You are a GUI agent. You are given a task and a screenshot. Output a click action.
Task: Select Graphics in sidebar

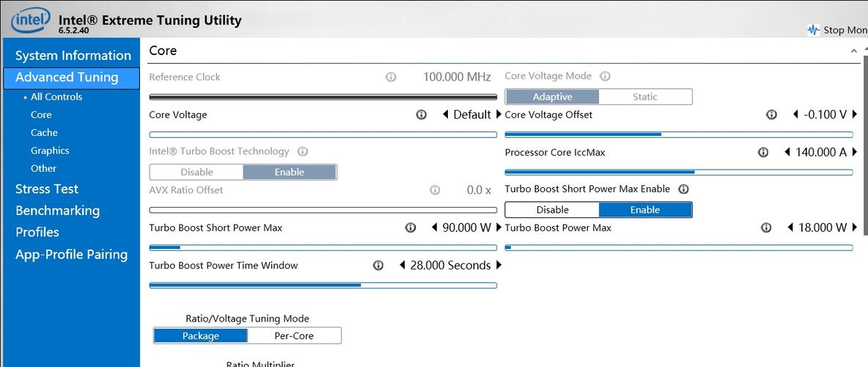[50, 150]
